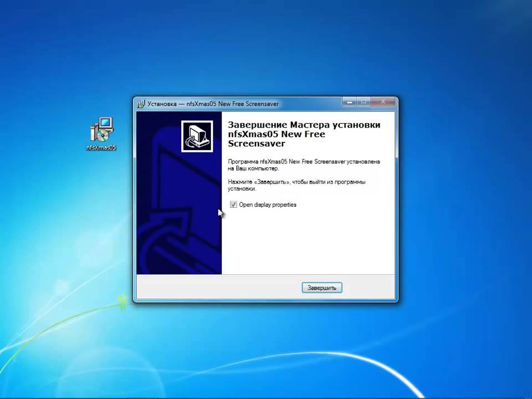The height and width of the screenshot is (399, 532).
Task: Click the setup wizard computer logo image
Action: pos(197,136)
